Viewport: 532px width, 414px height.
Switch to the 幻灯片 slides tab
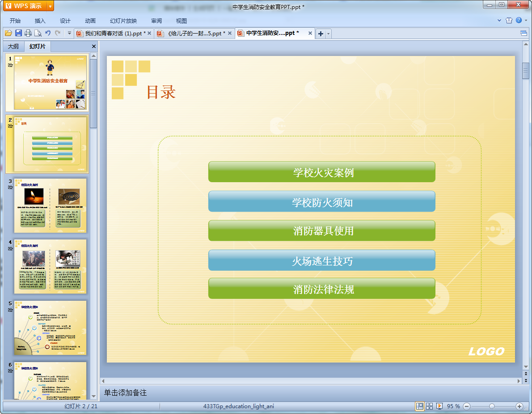coord(37,46)
